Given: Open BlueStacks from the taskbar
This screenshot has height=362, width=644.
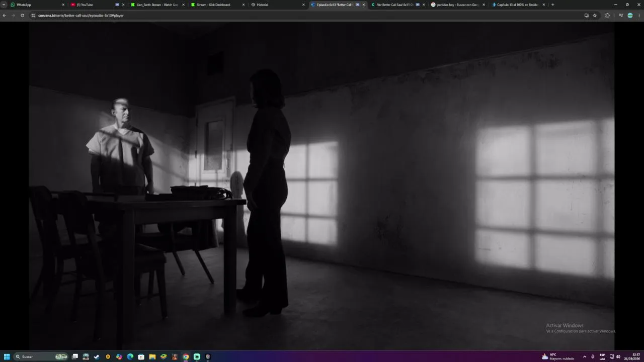Looking at the screenshot, I should pyautogui.click(x=164, y=356).
